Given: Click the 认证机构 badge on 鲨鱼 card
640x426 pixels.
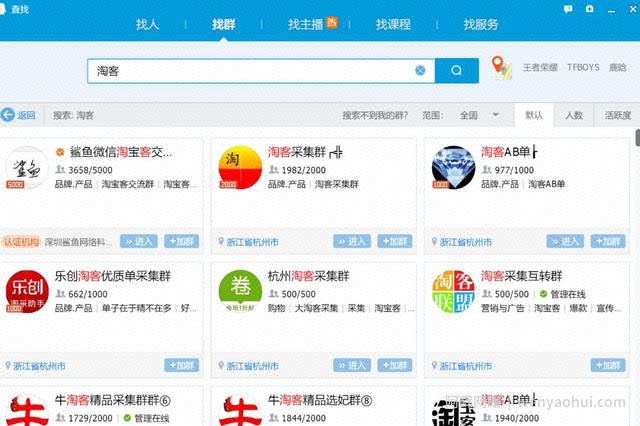Looking at the screenshot, I should pyautogui.click(x=20, y=242).
